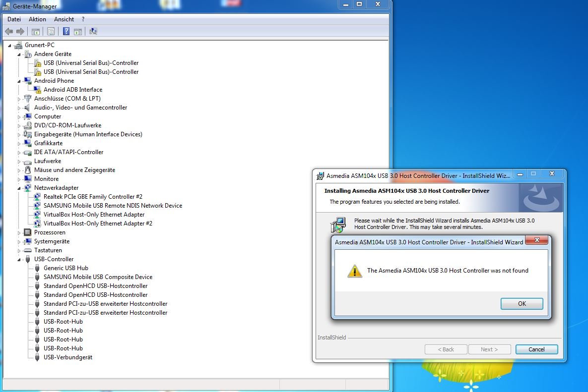Click the Back arrow toolbar icon
The height and width of the screenshot is (392, 588).
click(9, 31)
